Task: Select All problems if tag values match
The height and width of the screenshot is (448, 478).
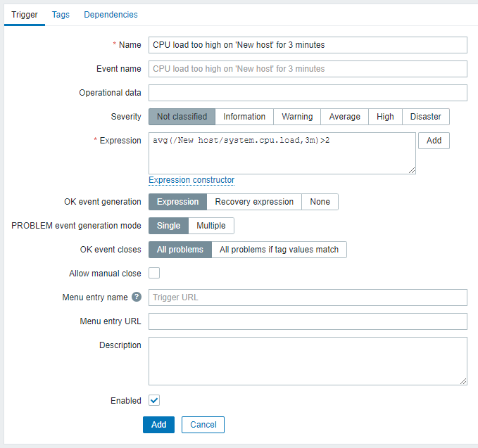Action: click(279, 250)
